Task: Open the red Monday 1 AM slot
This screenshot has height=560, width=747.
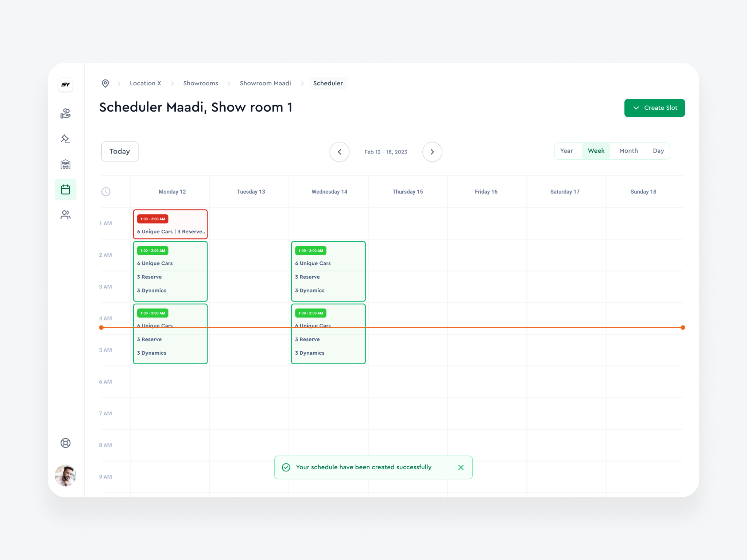Action: (170, 225)
